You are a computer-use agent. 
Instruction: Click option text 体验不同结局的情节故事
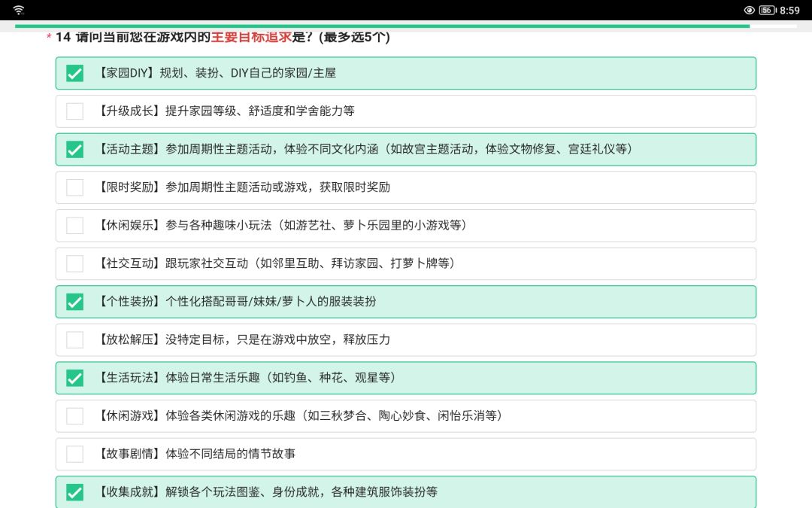coord(231,454)
